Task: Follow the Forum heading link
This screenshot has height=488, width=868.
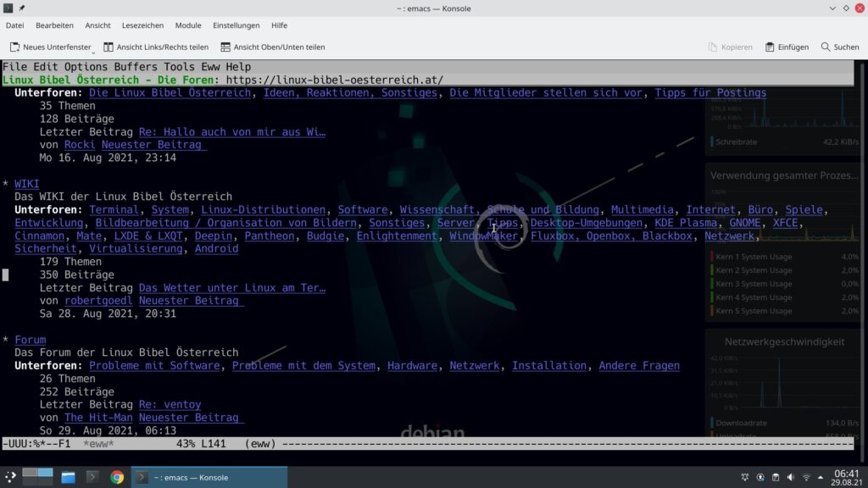Action: [31, 340]
